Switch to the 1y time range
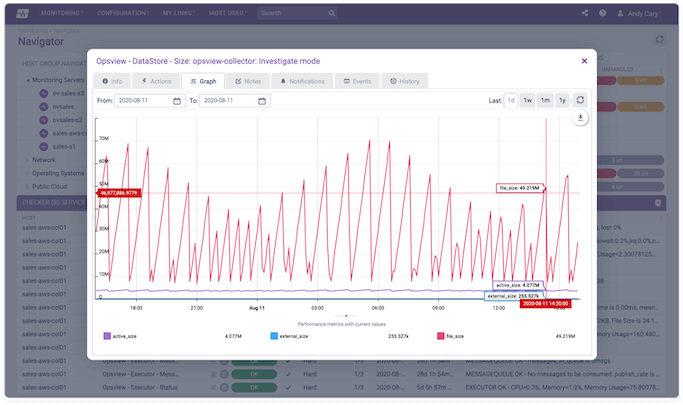This screenshot has height=405, width=683. coord(562,101)
